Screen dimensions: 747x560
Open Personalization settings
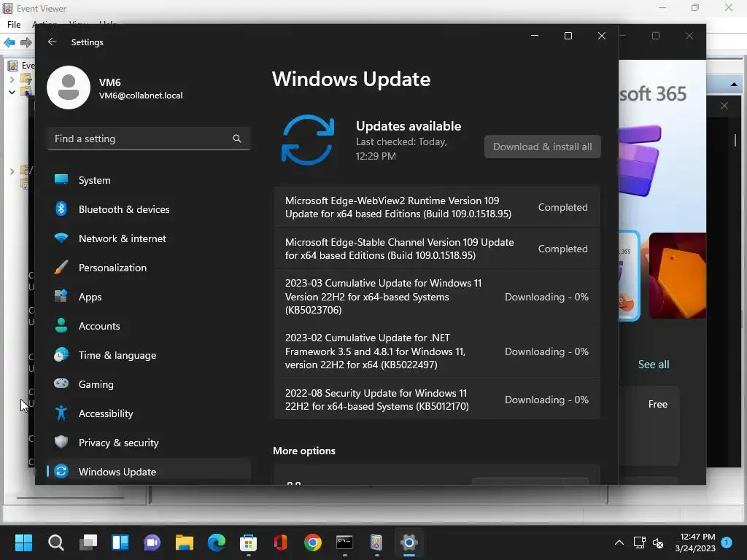149,268
